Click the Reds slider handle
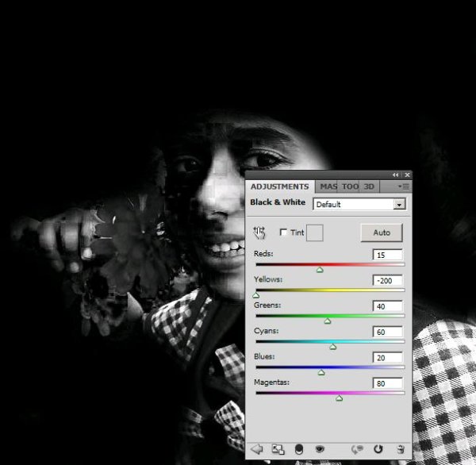Image resolution: width=476 pixels, height=465 pixels. [x=320, y=270]
